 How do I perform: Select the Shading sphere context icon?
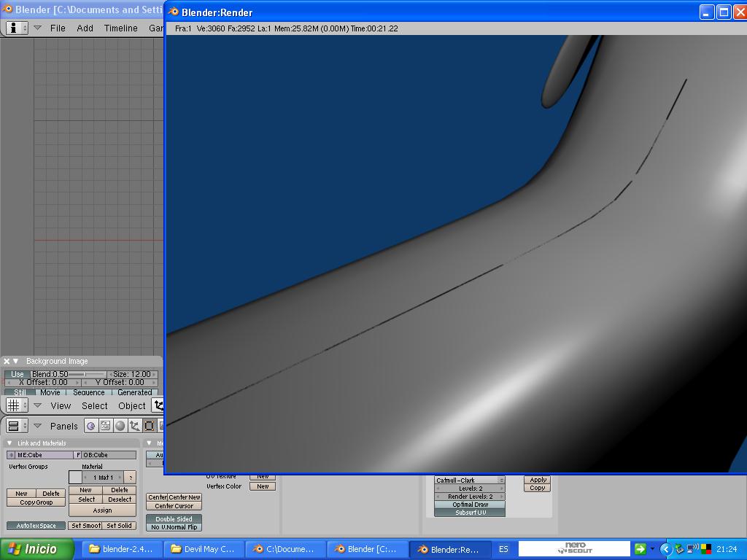tap(120, 426)
